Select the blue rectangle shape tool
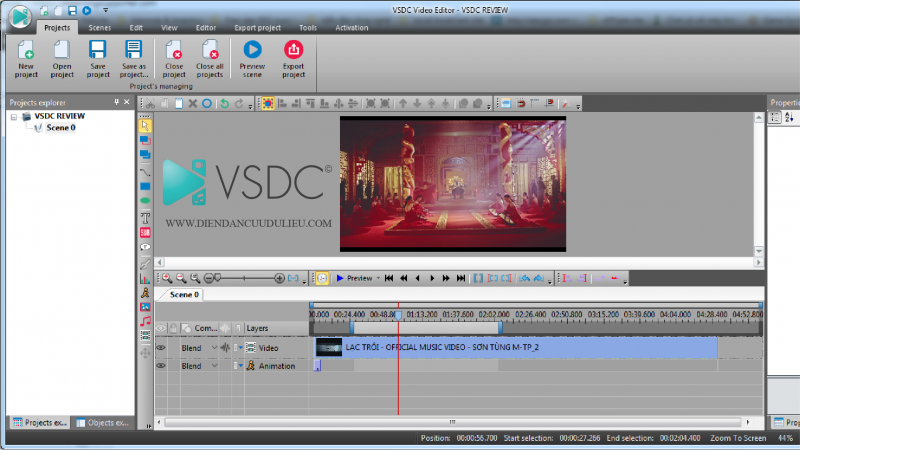The image size is (902, 450). [145, 186]
